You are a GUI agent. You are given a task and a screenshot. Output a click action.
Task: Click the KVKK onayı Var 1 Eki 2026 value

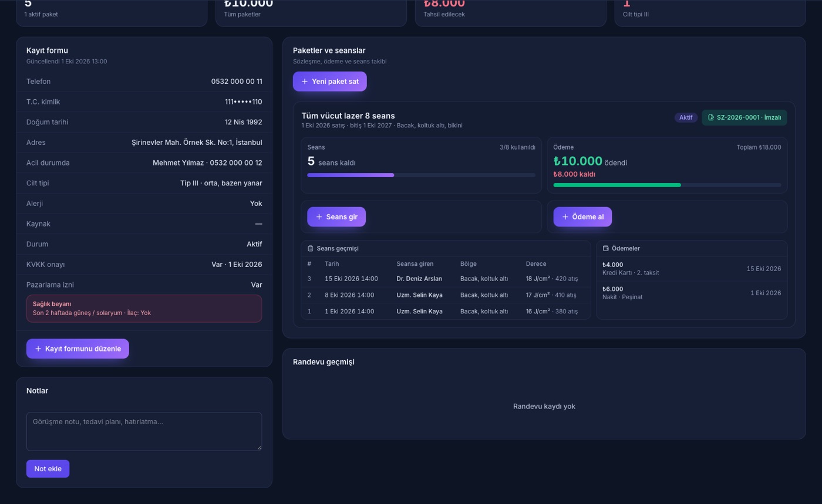[x=237, y=265]
